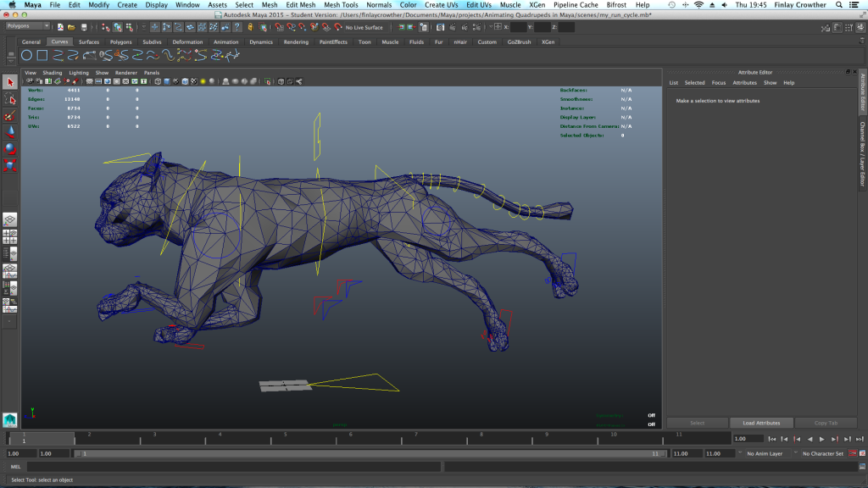
Task: Activate the Scale tool cube icon
Action: click(9, 165)
